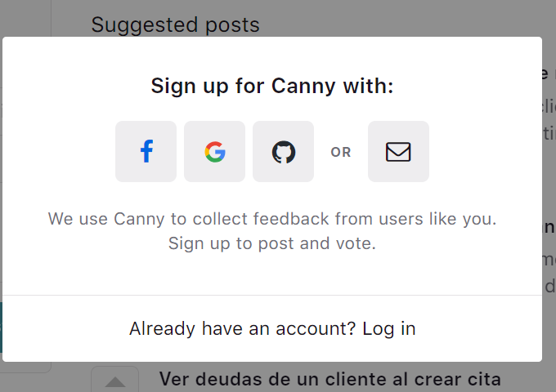The width and height of the screenshot is (556, 392).
Task: Open post 'Ver deudas de un cliente al crear cita'
Action: pyautogui.click(x=330, y=379)
